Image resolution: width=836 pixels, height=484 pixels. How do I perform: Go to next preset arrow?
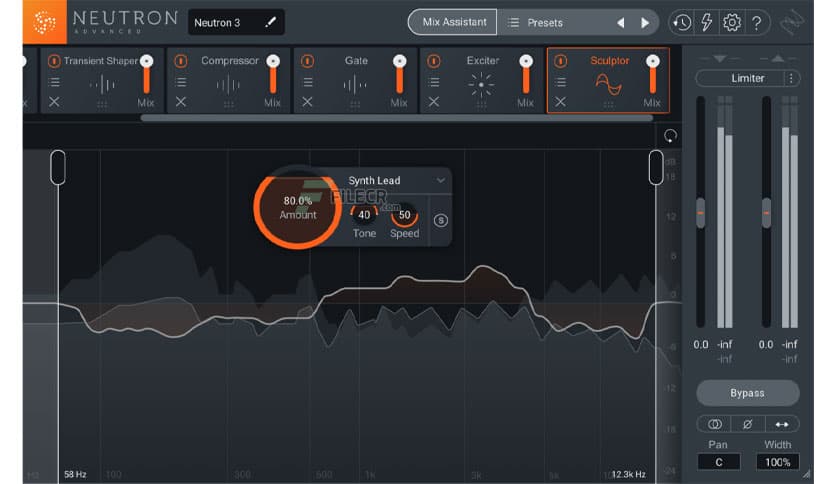coord(645,23)
